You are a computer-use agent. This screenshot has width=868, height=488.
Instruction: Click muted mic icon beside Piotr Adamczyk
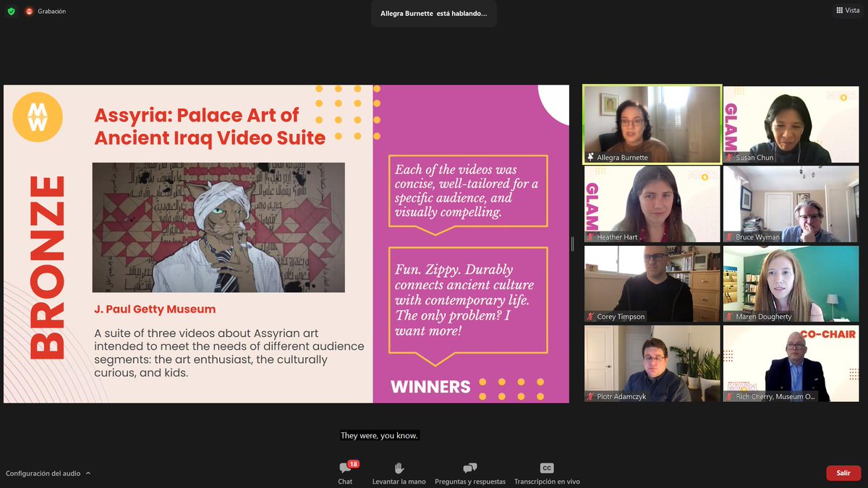[x=591, y=396]
